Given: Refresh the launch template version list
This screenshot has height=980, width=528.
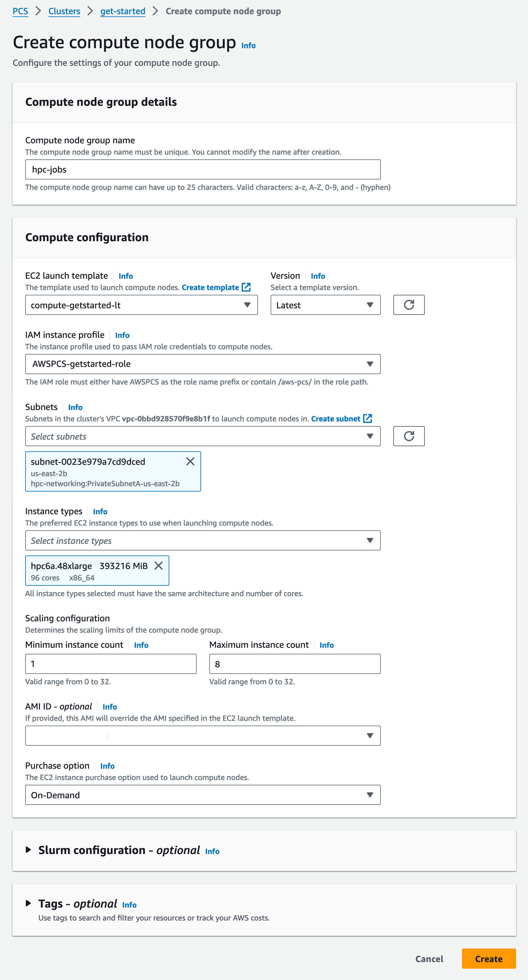Looking at the screenshot, I should (409, 305).
